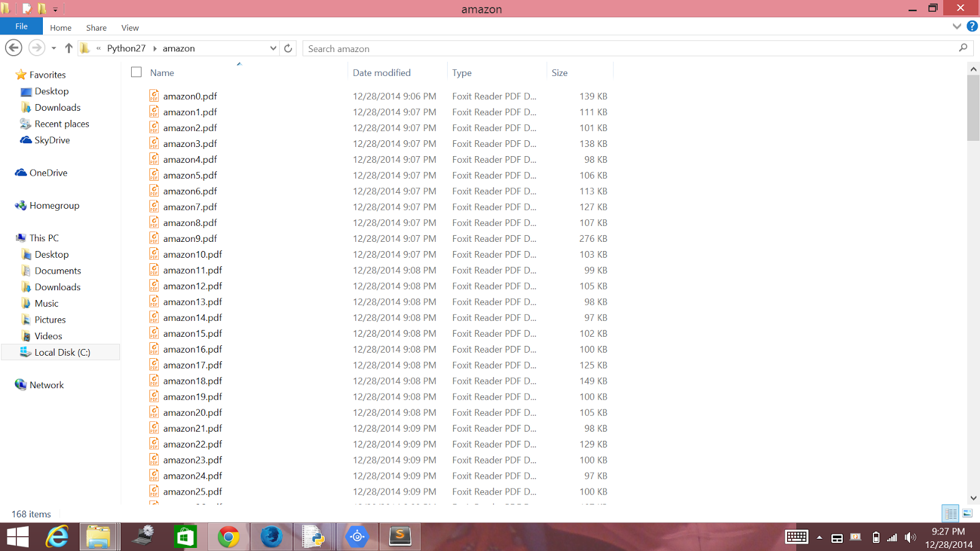Switch to the Share ribbon tab
Screen dimensions: 980x551
96,28
